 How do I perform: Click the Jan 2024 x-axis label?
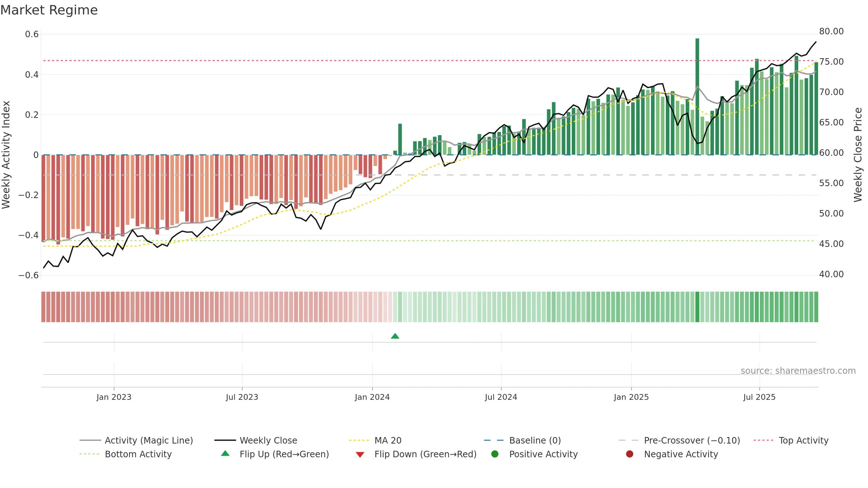click(x=372, y=397)
